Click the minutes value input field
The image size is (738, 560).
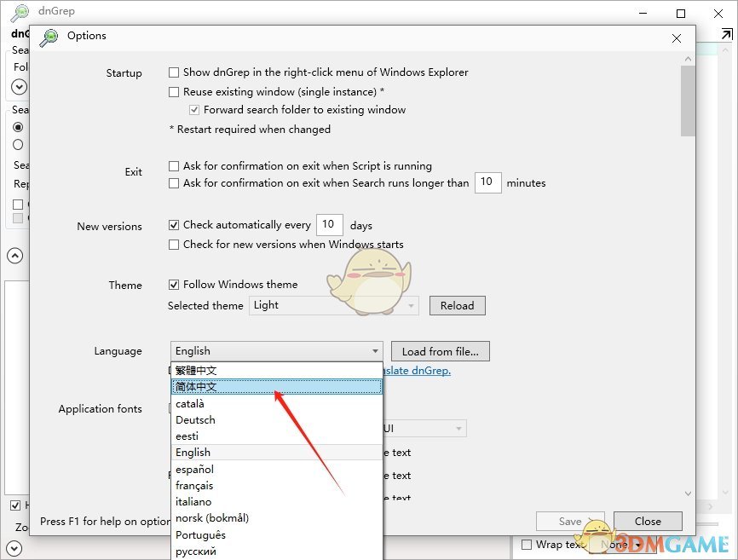click(x=487, y=182)
